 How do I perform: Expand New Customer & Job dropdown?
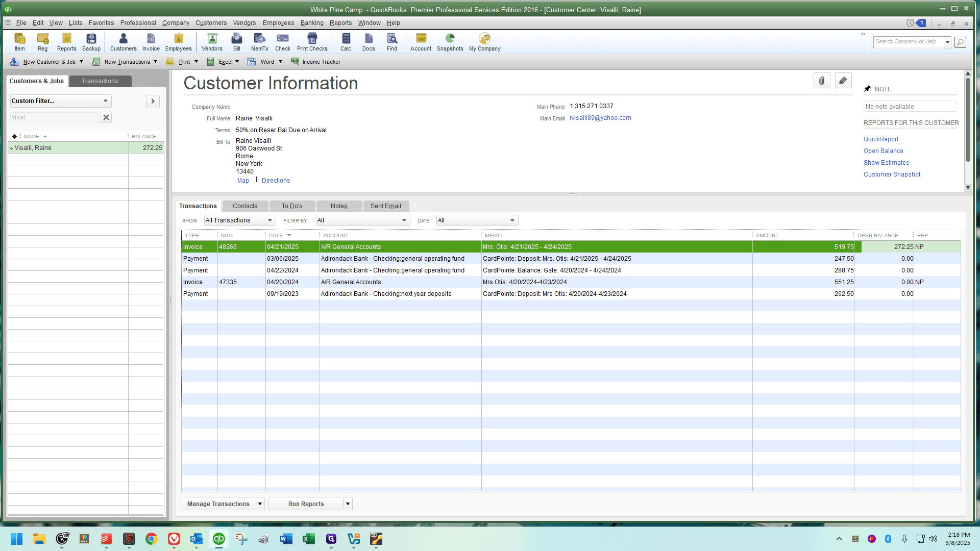81,62
